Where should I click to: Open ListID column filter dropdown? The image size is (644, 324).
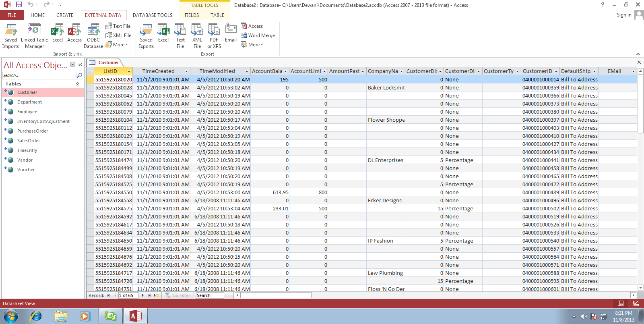[129, 71]
